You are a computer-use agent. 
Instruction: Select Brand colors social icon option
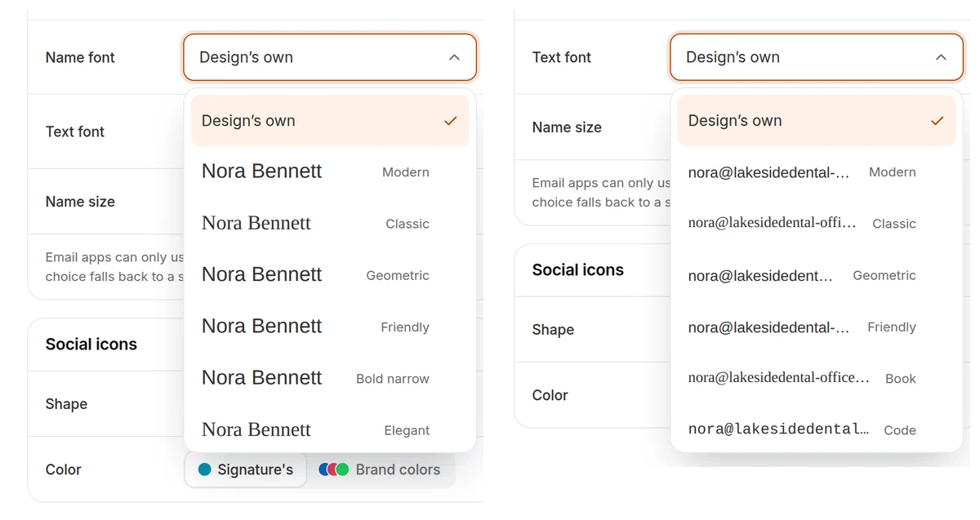[380, 469]
